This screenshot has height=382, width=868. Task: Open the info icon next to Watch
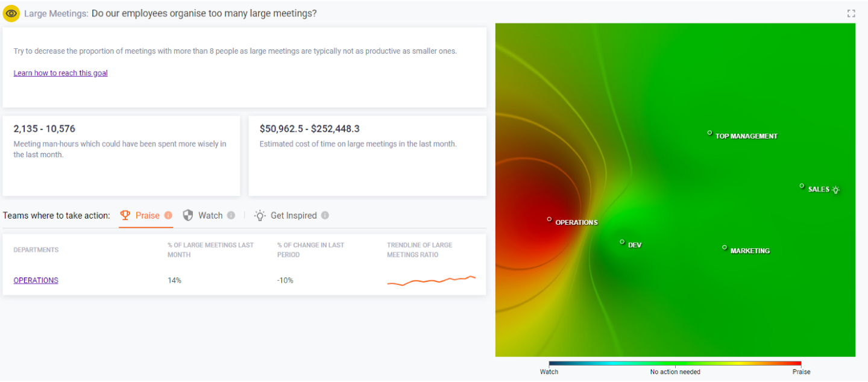tap(231, 215)
